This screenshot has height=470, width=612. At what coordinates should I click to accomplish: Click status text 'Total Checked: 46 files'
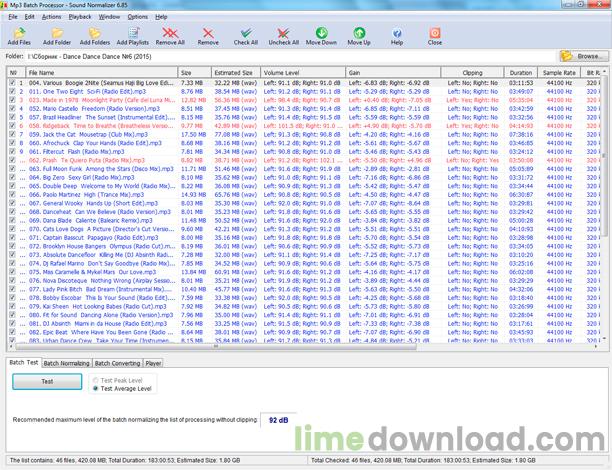coord(423,460)
